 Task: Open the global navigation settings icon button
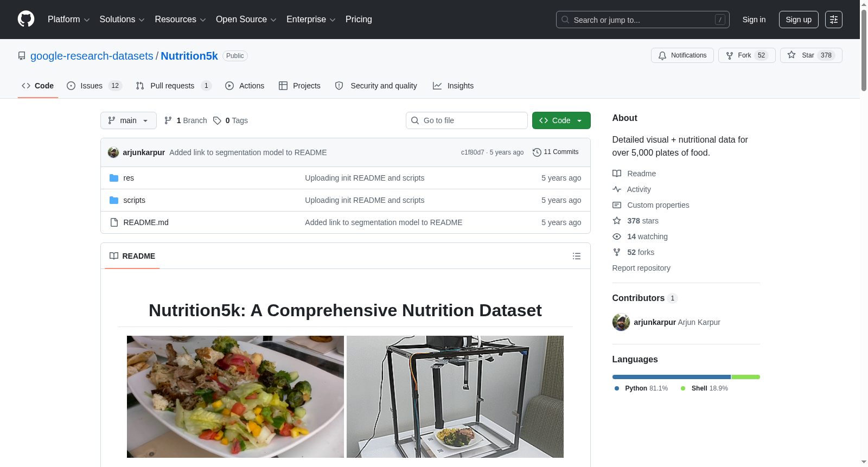click(x=834, y=20)
